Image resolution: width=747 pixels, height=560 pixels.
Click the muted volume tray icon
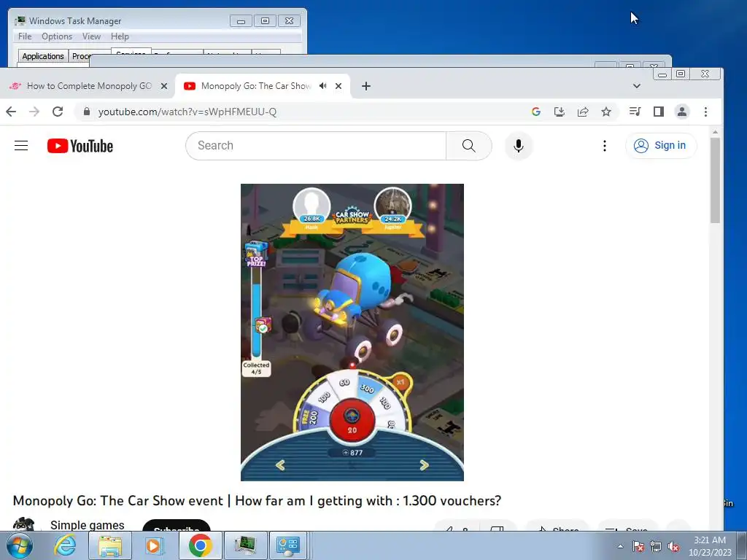(x=673, y=546)
